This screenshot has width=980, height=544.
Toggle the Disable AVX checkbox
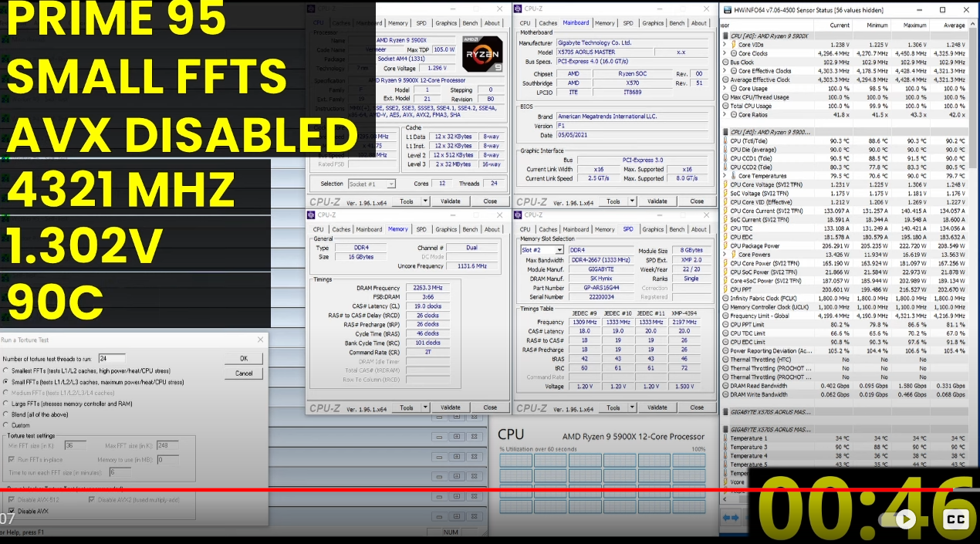(x=11, y=511)
